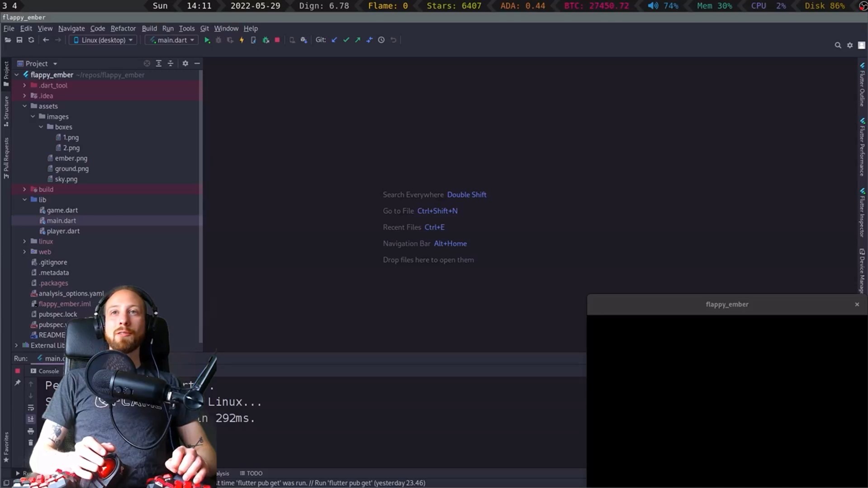868x488 pixels.
Task: Expand the build folder
Action: point(25,190)
